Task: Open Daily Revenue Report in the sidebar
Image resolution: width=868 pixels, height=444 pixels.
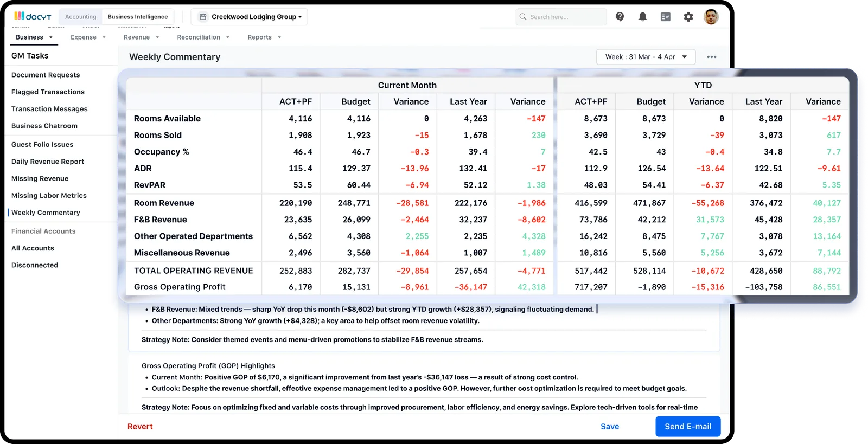Action: pos(48,162)
